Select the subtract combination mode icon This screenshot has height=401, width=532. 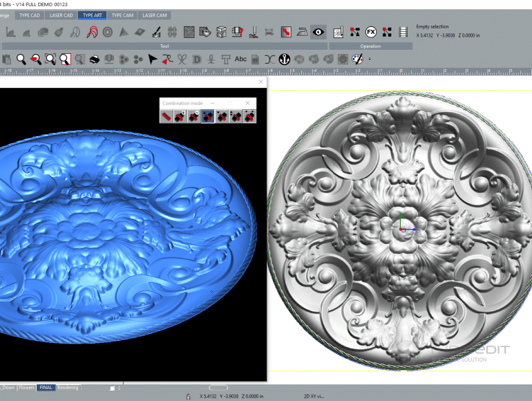194,117
